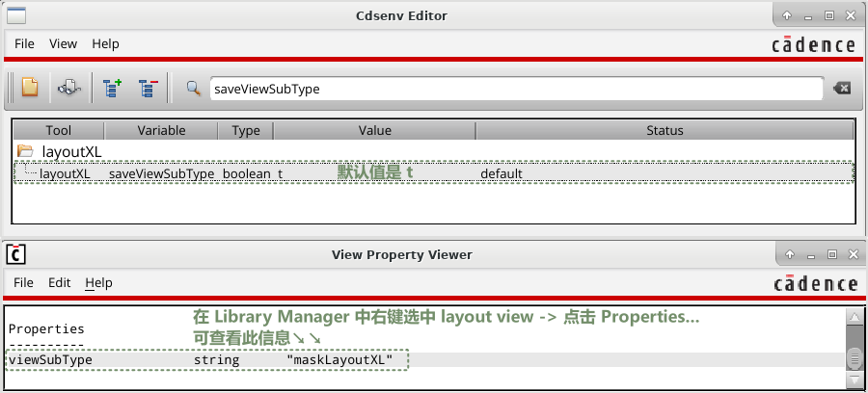Collapse all tree nodes with red minus icon
Viewport: 868px width, 393px height.
[149, 88]
